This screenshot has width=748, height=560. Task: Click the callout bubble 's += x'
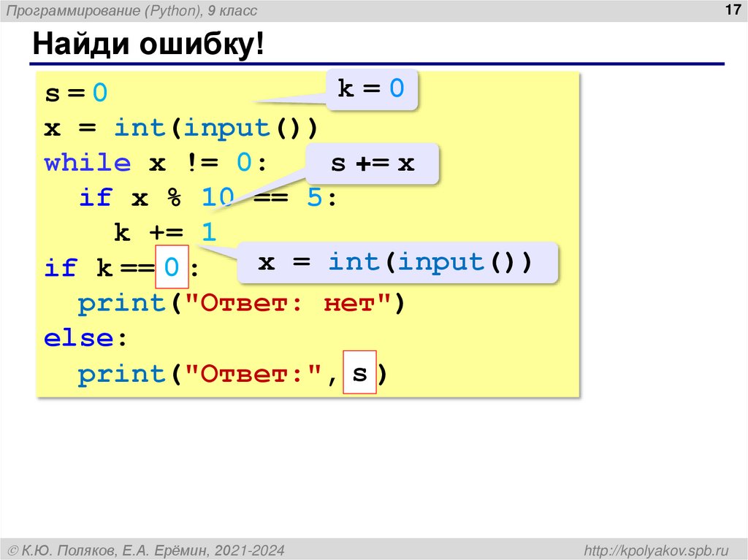[x=372, y=164]
